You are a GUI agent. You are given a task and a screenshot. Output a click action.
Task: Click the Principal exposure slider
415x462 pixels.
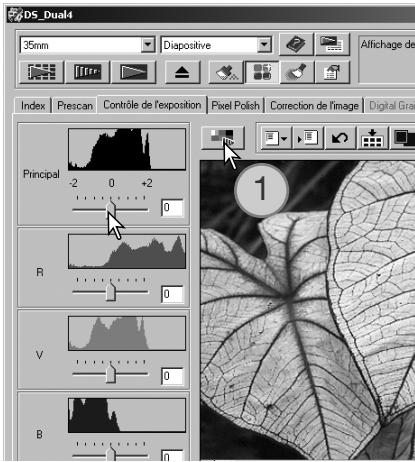click(110, 210)
